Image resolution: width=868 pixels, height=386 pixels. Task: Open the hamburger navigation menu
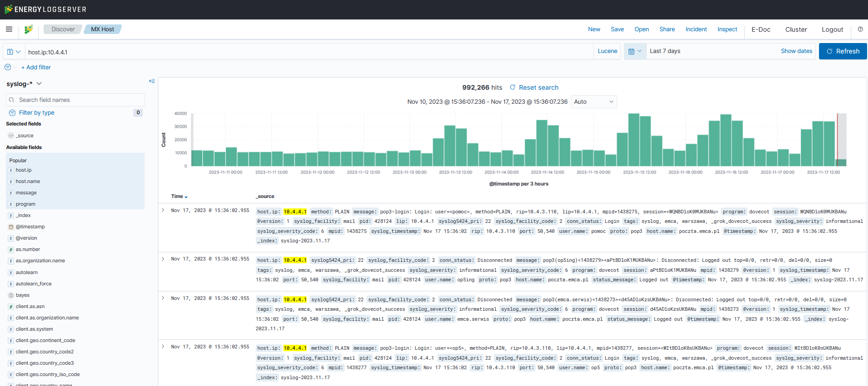tap(9, 29)
